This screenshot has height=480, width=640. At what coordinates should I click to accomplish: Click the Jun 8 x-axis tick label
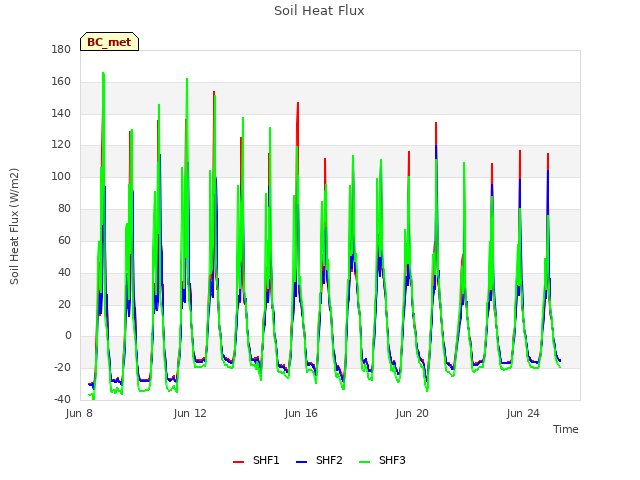(79, 413)
